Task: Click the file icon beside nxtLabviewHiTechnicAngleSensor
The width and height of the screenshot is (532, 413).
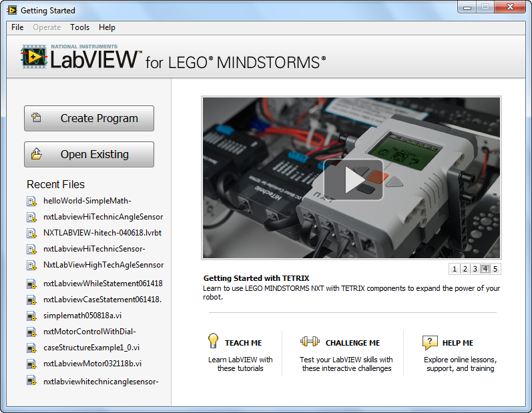Action: pos(31,218)
